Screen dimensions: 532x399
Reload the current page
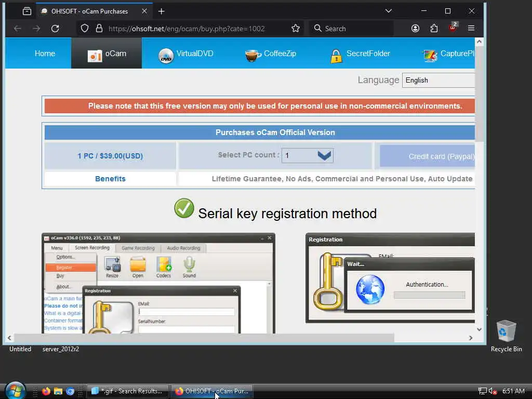55,29
